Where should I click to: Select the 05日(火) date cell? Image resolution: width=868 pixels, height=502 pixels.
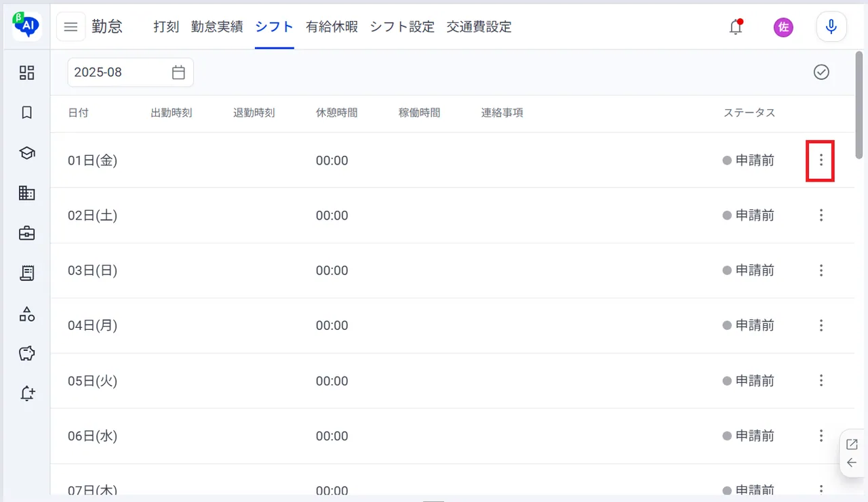click(x=93, y=381)
